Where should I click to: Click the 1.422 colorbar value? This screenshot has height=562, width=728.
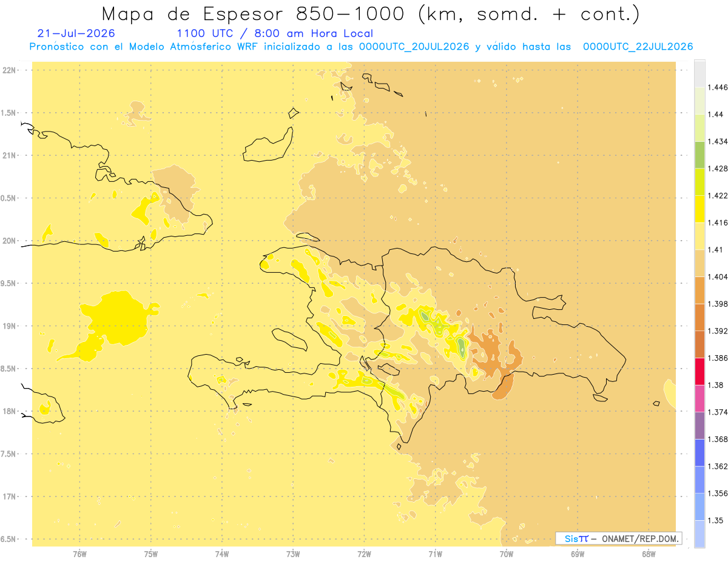tap(717, 195)
